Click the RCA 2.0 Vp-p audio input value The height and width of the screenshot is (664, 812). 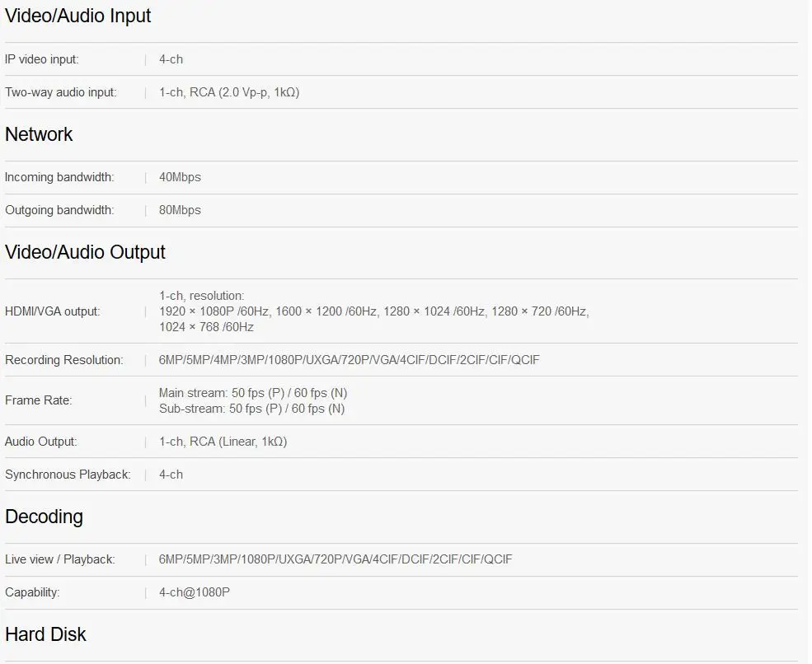click(229, 92)
